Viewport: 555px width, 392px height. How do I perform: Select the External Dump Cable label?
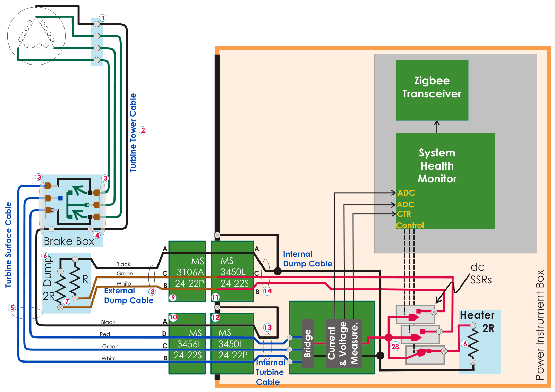pos(128,296)
